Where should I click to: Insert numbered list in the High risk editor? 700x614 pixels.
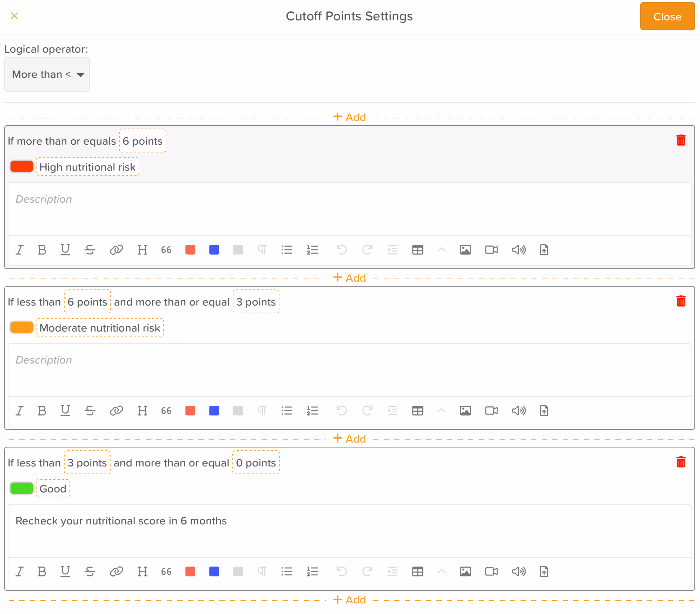click(312, 250)
